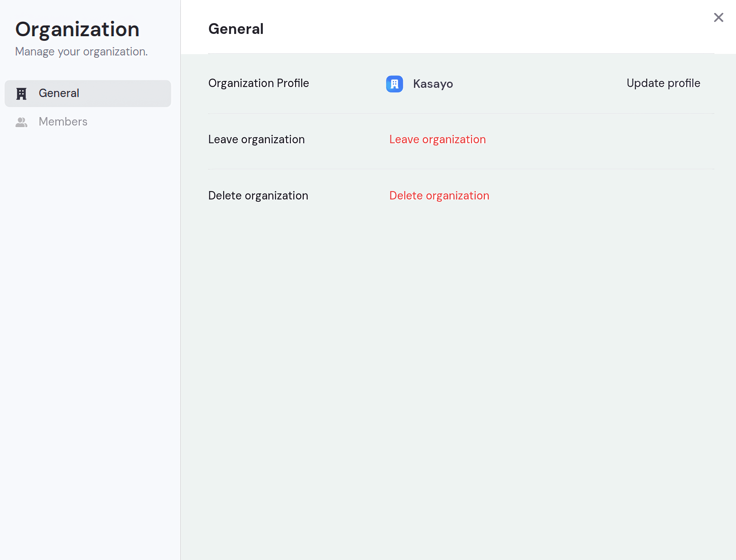Click the red Leave organization link

(437, 139)
